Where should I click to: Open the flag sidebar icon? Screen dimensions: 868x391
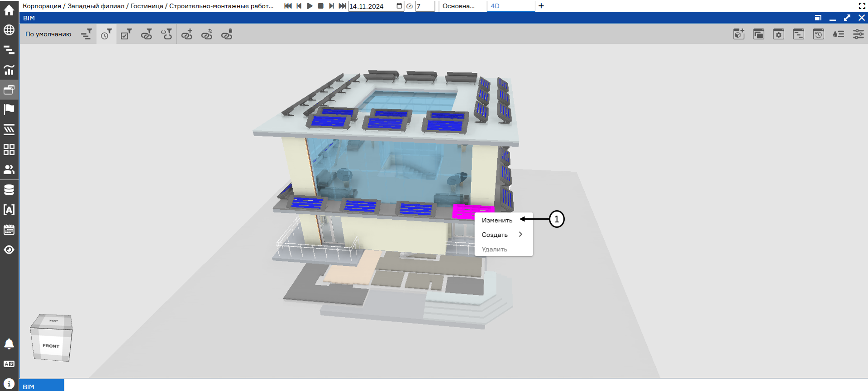[9, 109]
